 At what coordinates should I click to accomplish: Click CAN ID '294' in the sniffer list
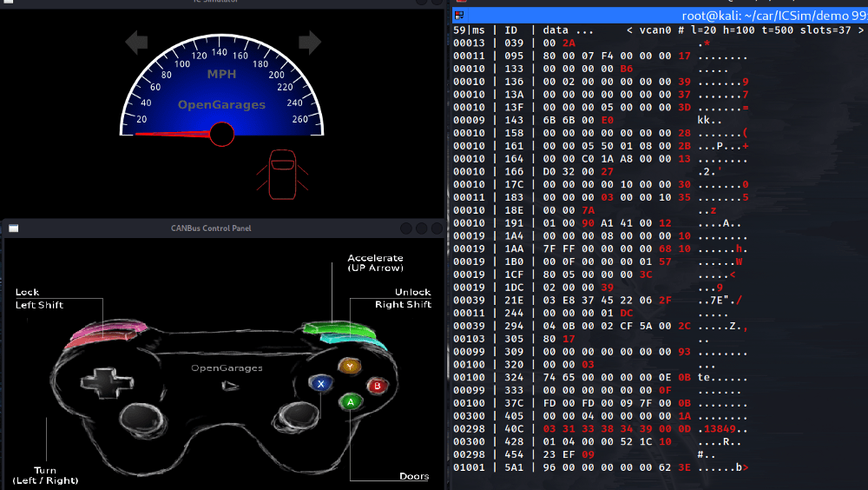(x=514, y=326)
